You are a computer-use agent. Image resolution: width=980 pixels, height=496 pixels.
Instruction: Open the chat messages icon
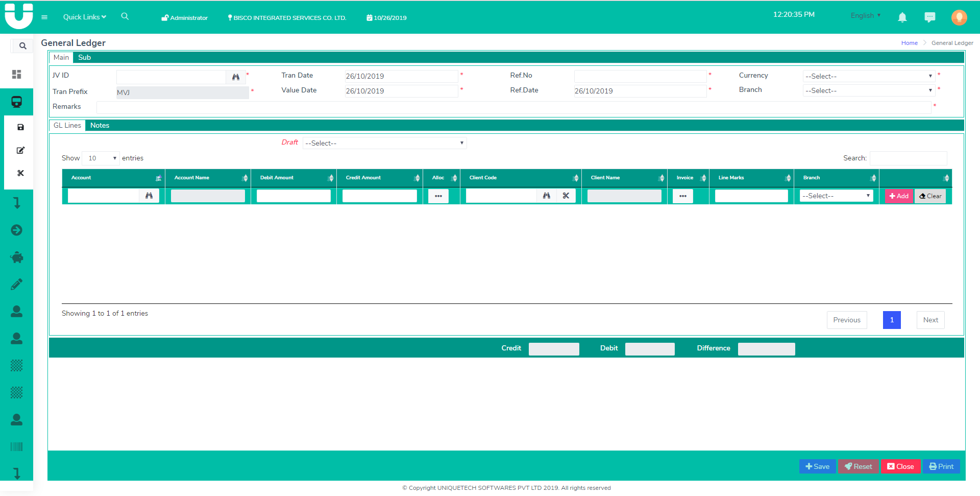click(929, 17)
